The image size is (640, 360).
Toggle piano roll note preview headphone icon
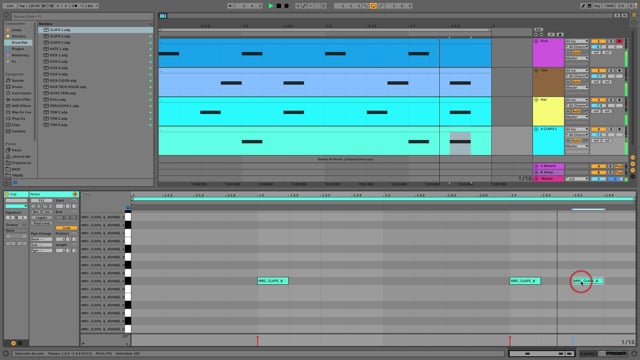(x=128, y=207)
